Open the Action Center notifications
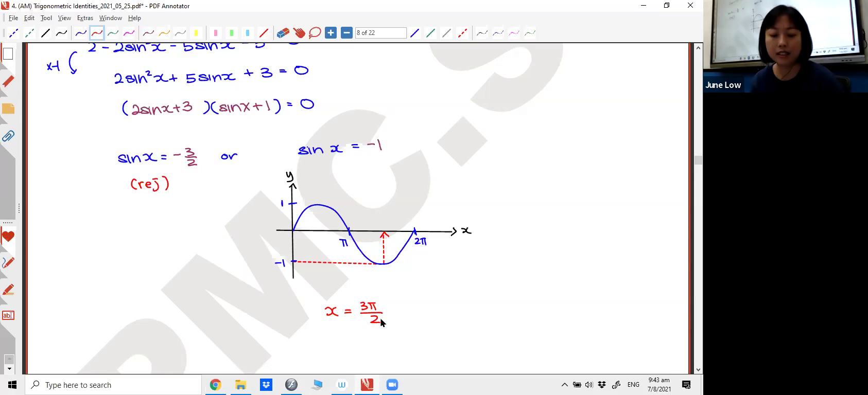 [686, 385]
